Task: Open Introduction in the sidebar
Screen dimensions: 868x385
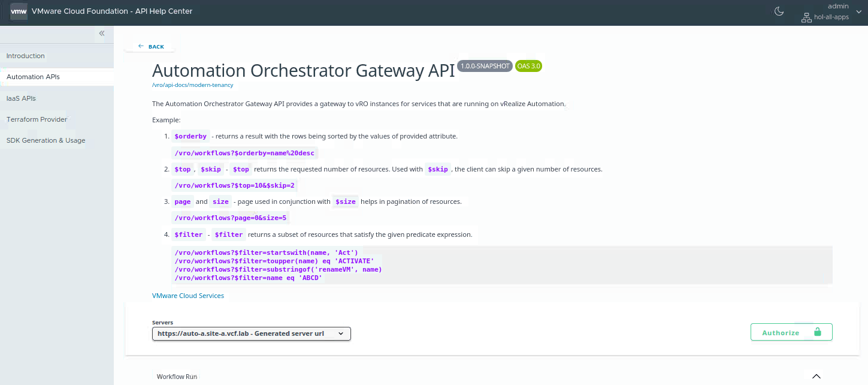Action: pyautogui.click(x=26, y=56)
